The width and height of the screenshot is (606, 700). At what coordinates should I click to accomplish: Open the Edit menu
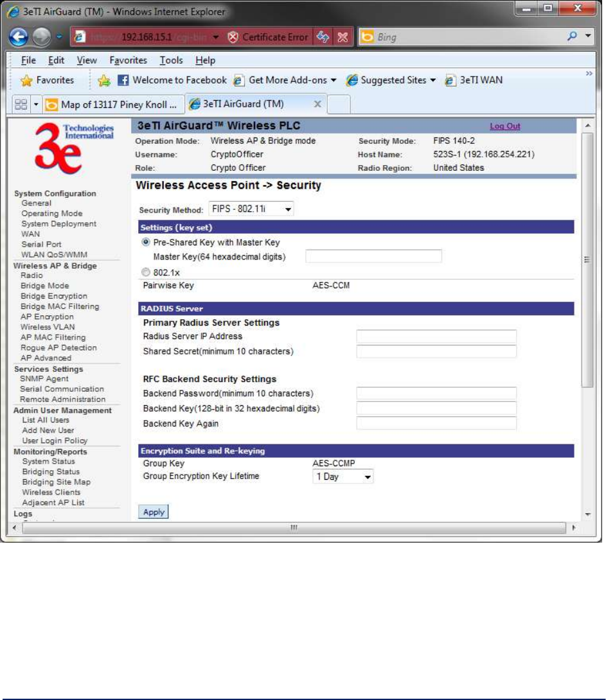(x=56, y=60)
